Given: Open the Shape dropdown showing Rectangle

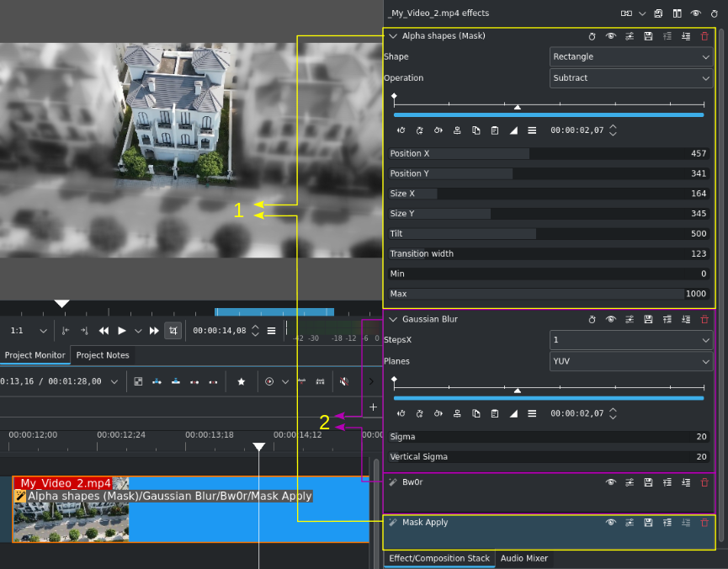Looking at the screenshot, I should click(x=630, y=56).
